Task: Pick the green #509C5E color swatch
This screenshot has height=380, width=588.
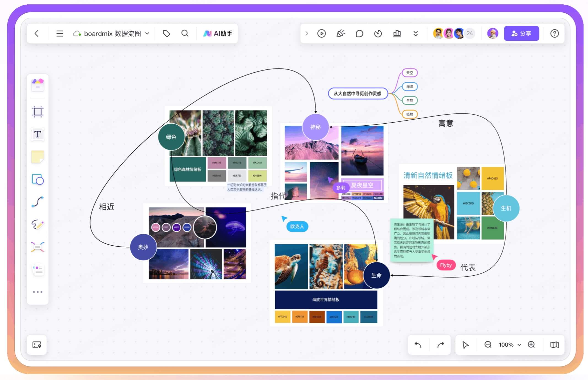Action: tap(492, 228)
